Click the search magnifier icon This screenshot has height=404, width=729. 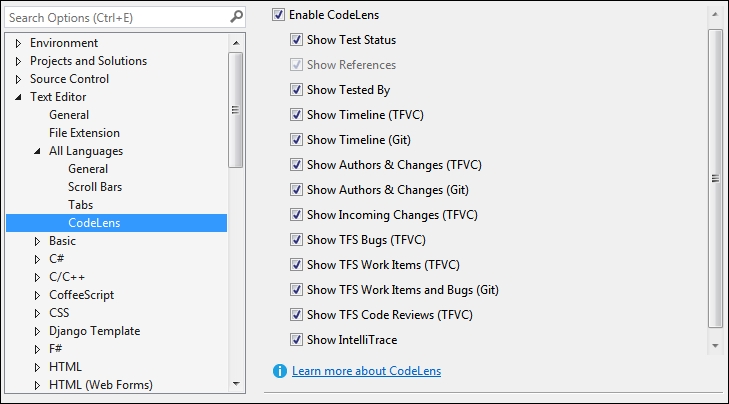[236, 16]
